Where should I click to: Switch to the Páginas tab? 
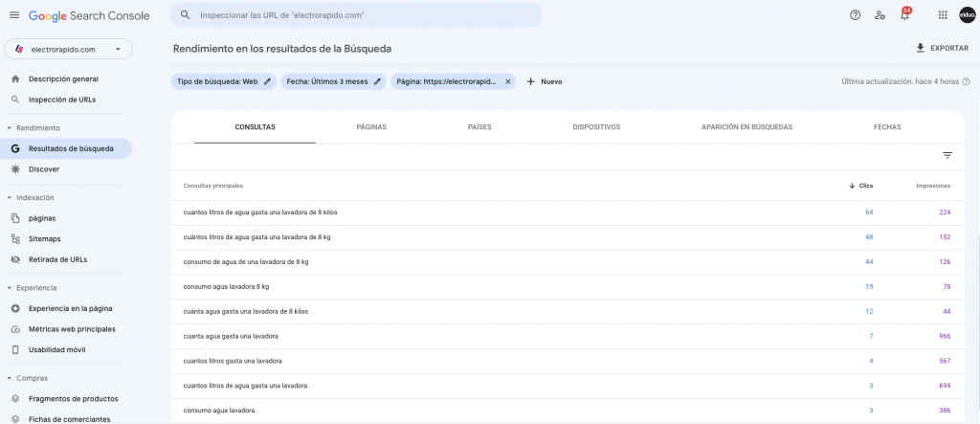point(371,127)
